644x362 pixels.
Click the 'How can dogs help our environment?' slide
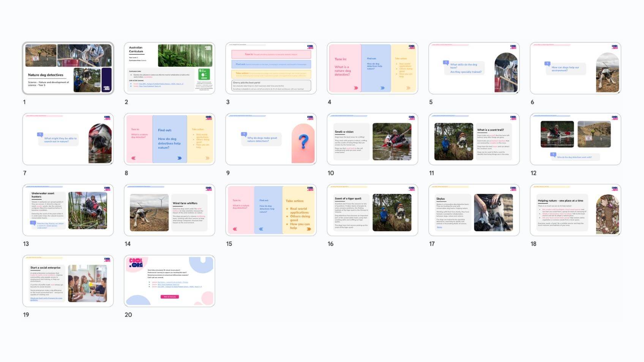coord(575,68)
